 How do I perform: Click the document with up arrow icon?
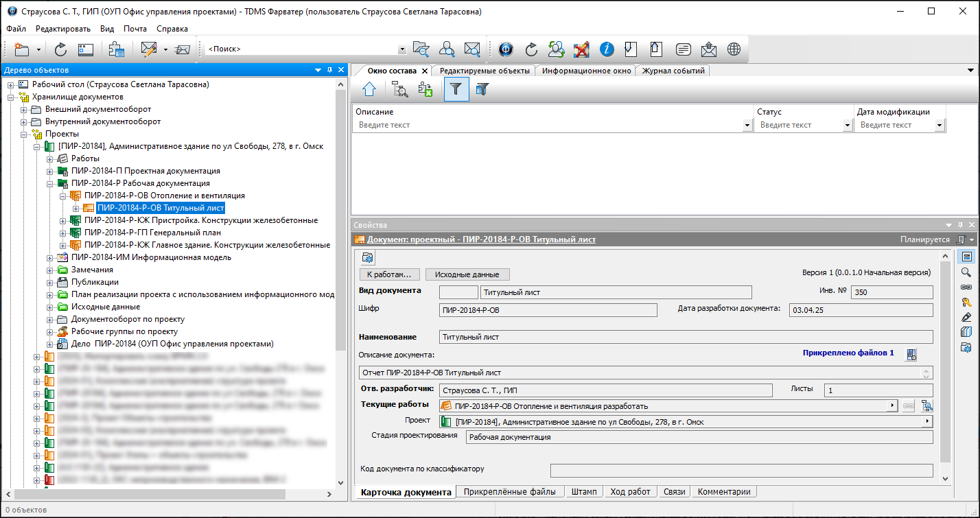click(x=657, y=49)
